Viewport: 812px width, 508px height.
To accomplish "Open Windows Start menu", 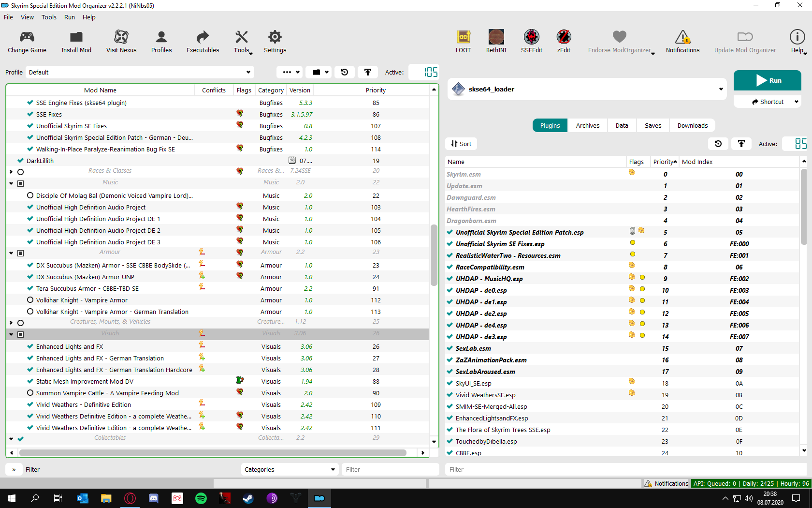I will click(x=12, y=498).
